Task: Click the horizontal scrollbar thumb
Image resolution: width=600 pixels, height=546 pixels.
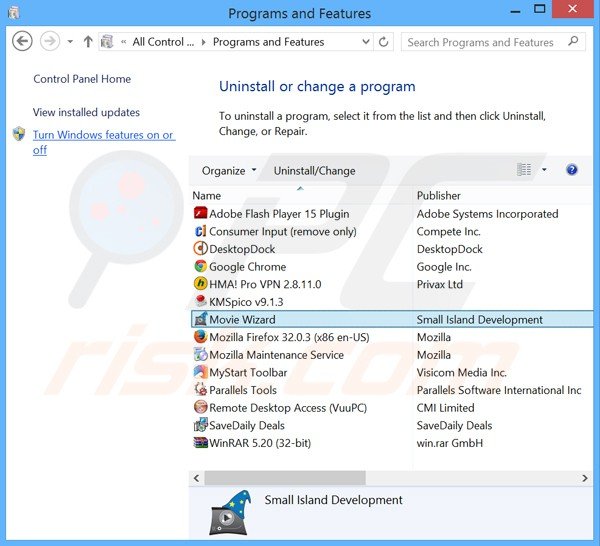Action: tap(285, 478)
